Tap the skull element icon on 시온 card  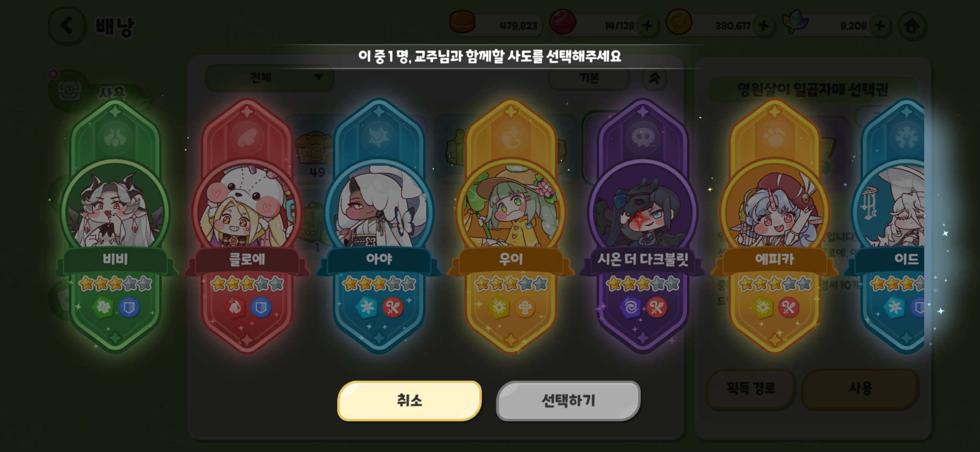[642, 137]
